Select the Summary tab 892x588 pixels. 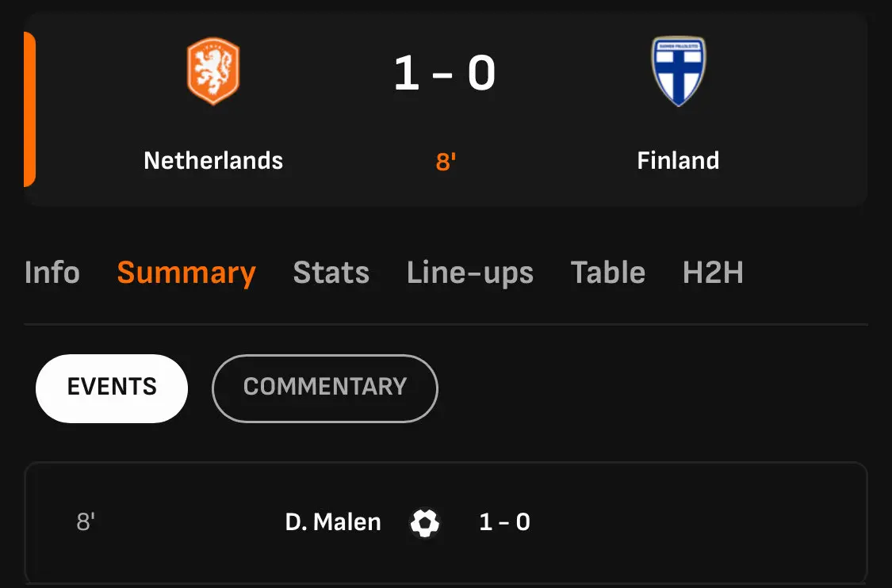(186, 273)
